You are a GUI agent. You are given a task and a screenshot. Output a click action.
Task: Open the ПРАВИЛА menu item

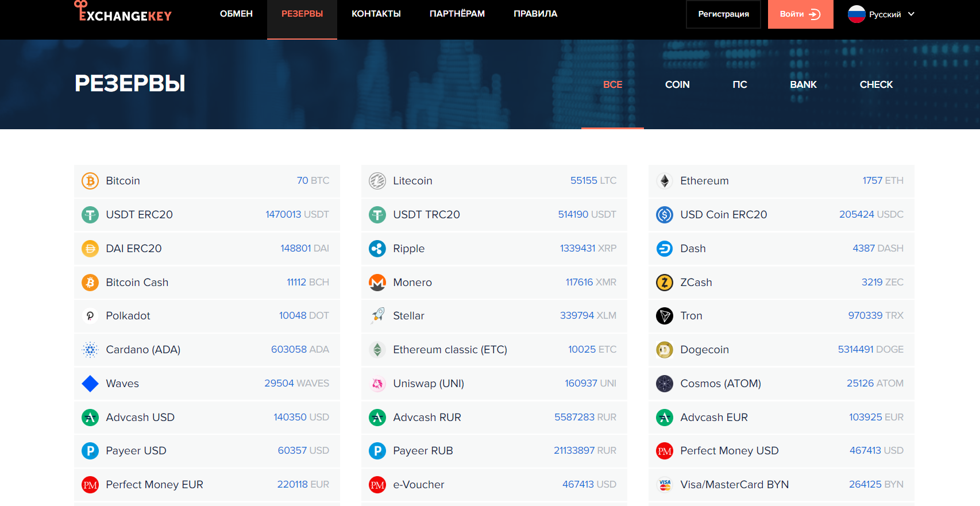pyautogui.click(x=535, y=14)
